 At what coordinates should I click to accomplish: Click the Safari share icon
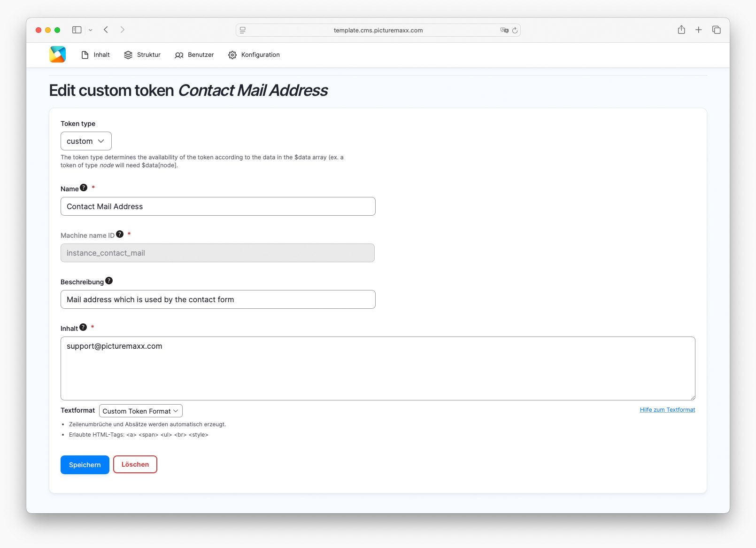(x=681, y=30)
